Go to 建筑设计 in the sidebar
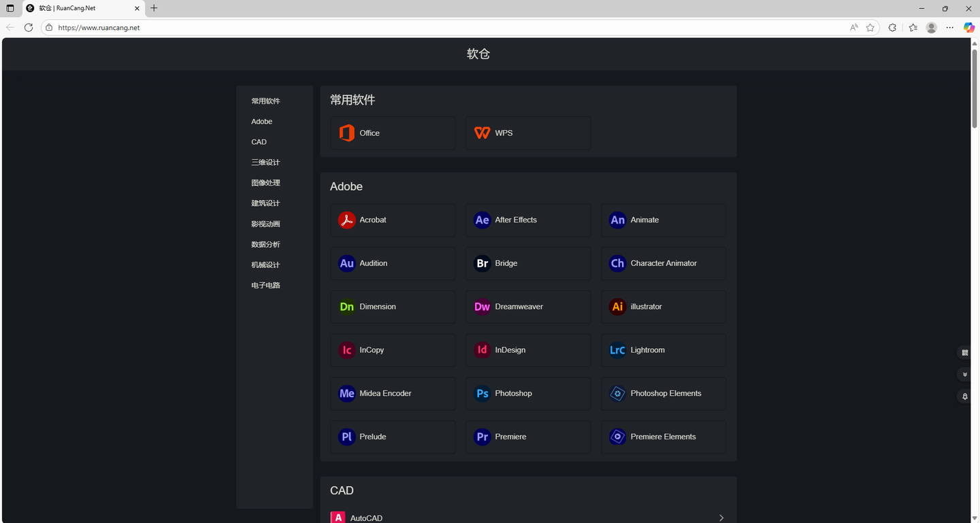 tap(265, 203)
